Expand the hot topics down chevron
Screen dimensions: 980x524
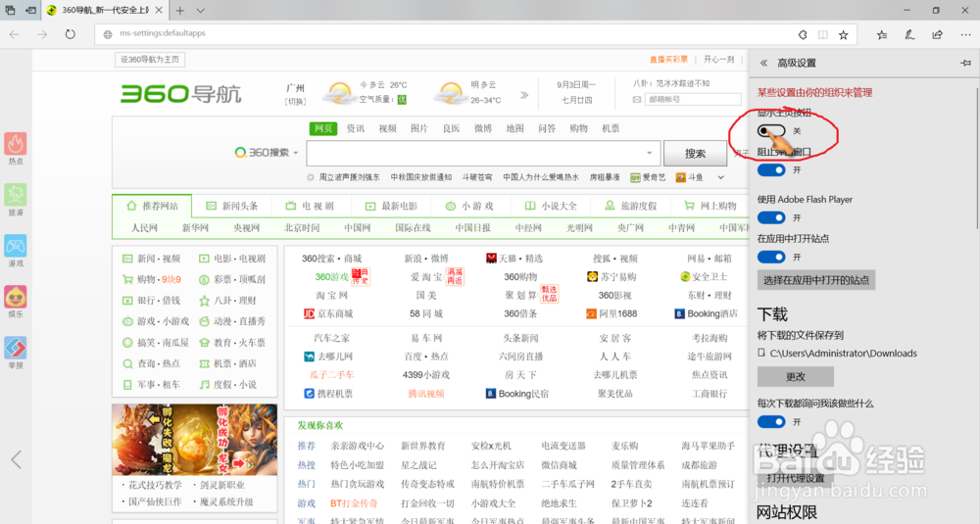click(x=720, y=178)
